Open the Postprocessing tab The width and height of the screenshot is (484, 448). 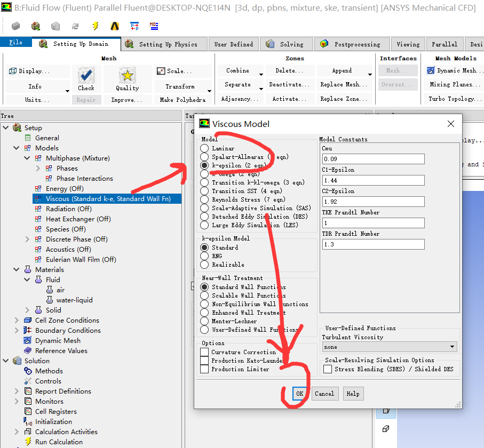[352, 44]
